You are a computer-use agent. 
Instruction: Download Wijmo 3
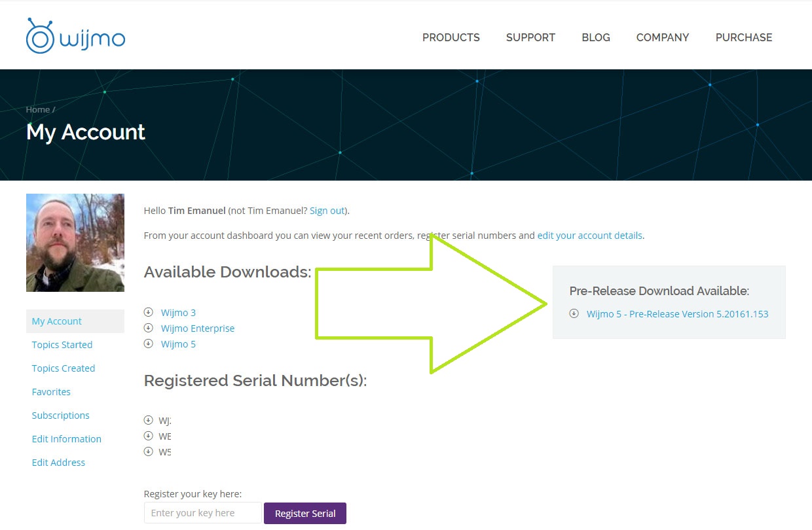coord(178,313)
